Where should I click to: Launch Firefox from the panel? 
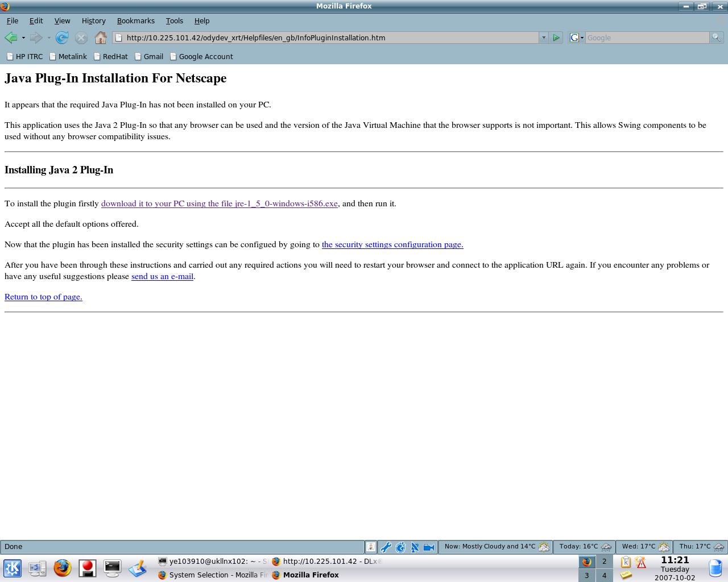[x=63, y=568]
